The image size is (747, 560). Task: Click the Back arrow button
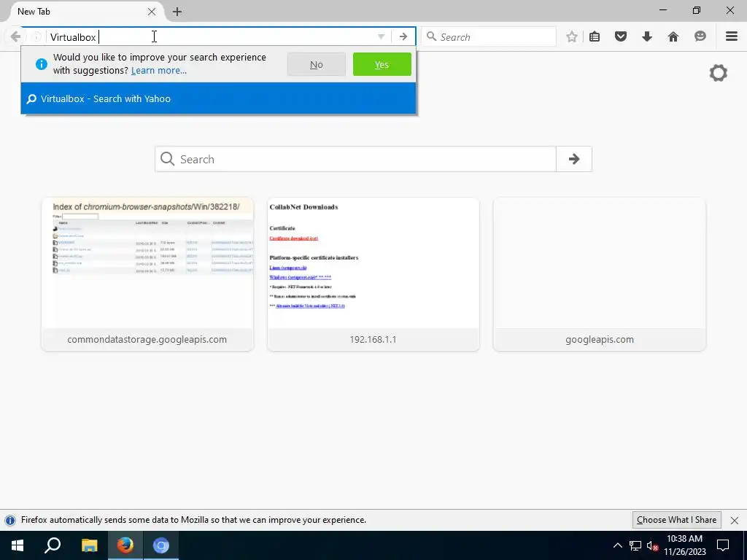point(15,36)
